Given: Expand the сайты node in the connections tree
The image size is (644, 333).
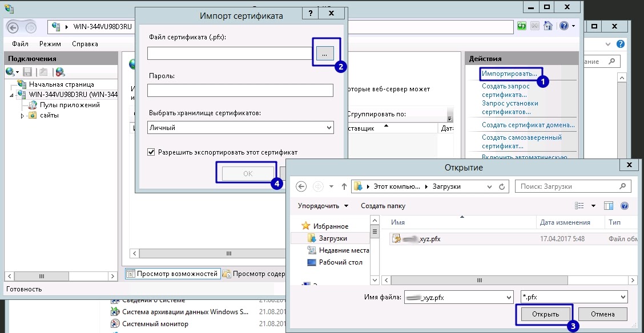Looking at the screenshot, I should (x=22, y=115).
